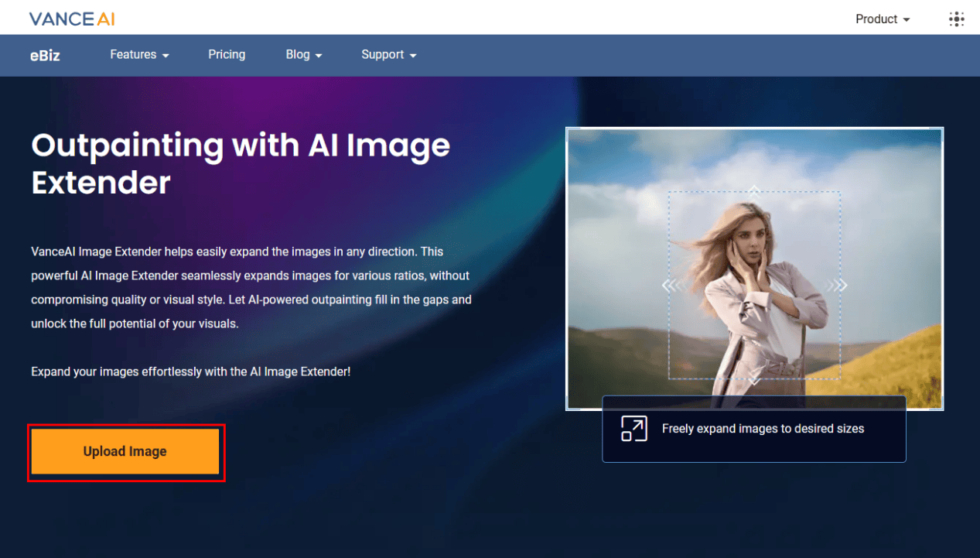This screenshot has width=980, height=558.
Task: Click the yellow hillside in the preview image
Action: coord(890,371)
